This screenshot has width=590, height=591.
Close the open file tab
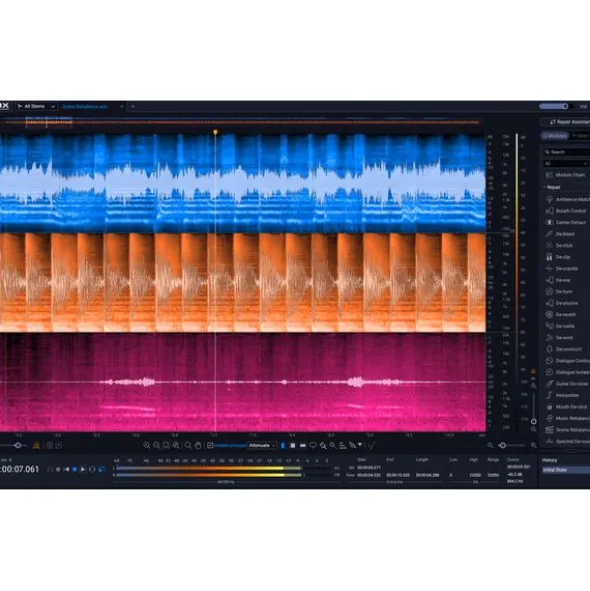tap(121, 107)
